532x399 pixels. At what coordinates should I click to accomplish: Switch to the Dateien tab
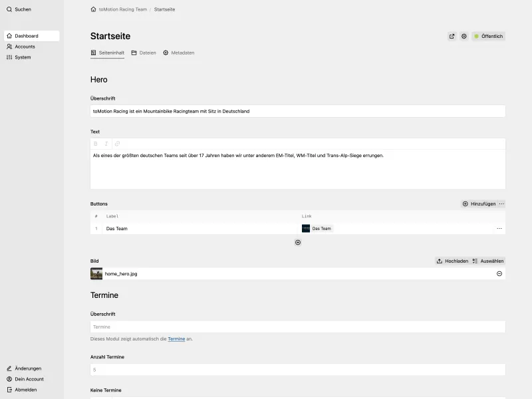(143, 52)
